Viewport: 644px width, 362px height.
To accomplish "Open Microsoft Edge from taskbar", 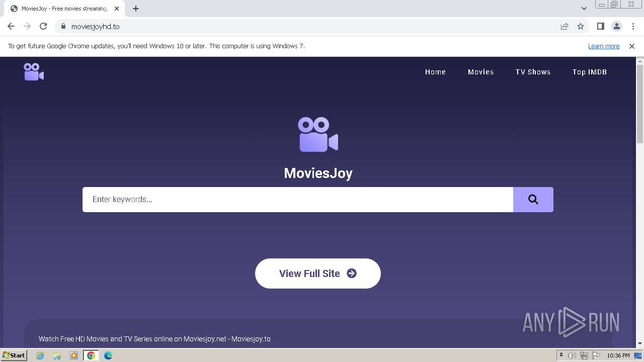I will click(108, 355).
